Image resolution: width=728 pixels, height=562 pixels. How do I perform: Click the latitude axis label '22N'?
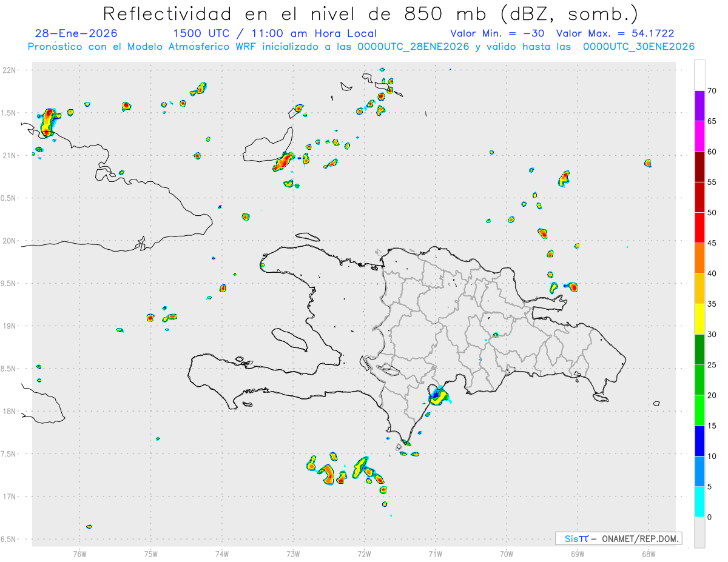[x=10, y=70]
